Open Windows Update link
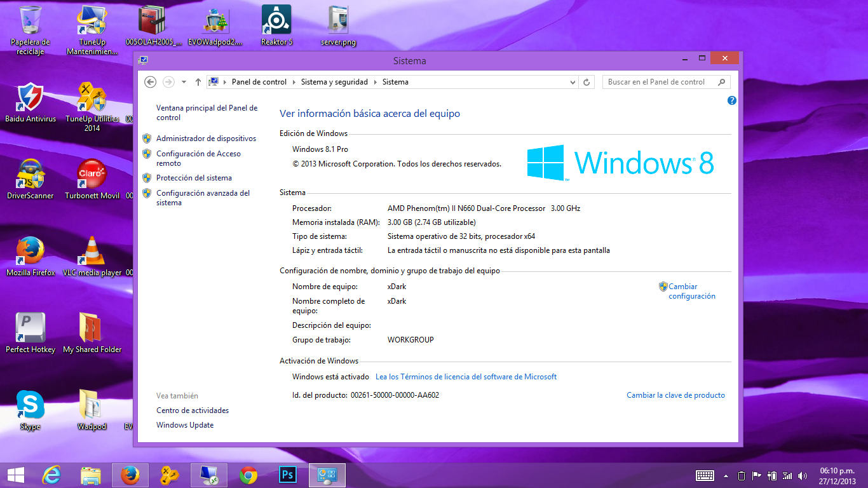The width and height of the screenshot is (868, 488). 185,425
